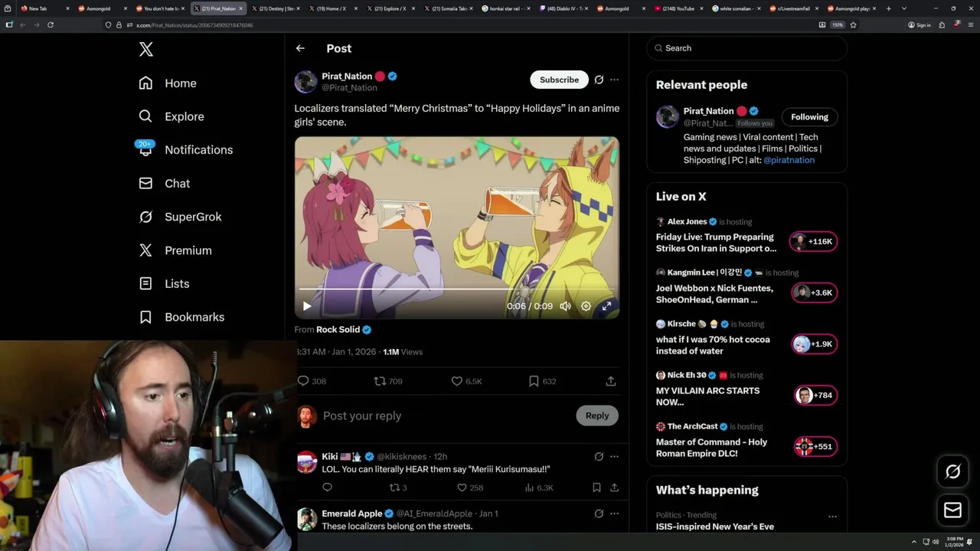Image resolution: width=980 pixels, height=551 pixels.
Task: Reply to Kiki's comment
Action: coord(327,487)
